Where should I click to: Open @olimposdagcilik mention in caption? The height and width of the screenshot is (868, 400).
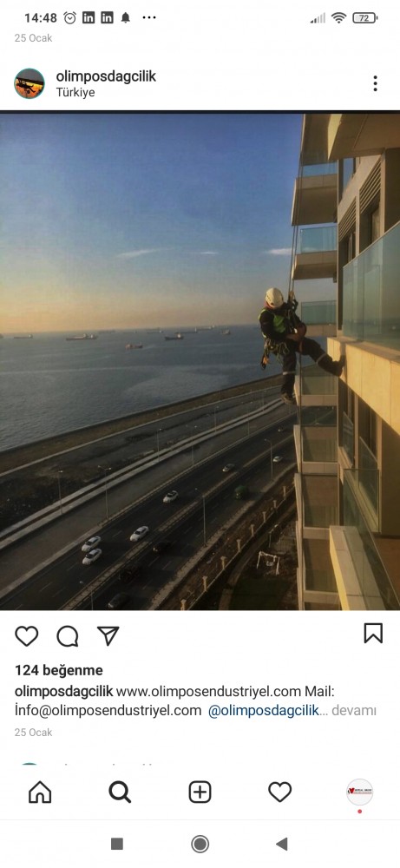(x=264, y=711)
